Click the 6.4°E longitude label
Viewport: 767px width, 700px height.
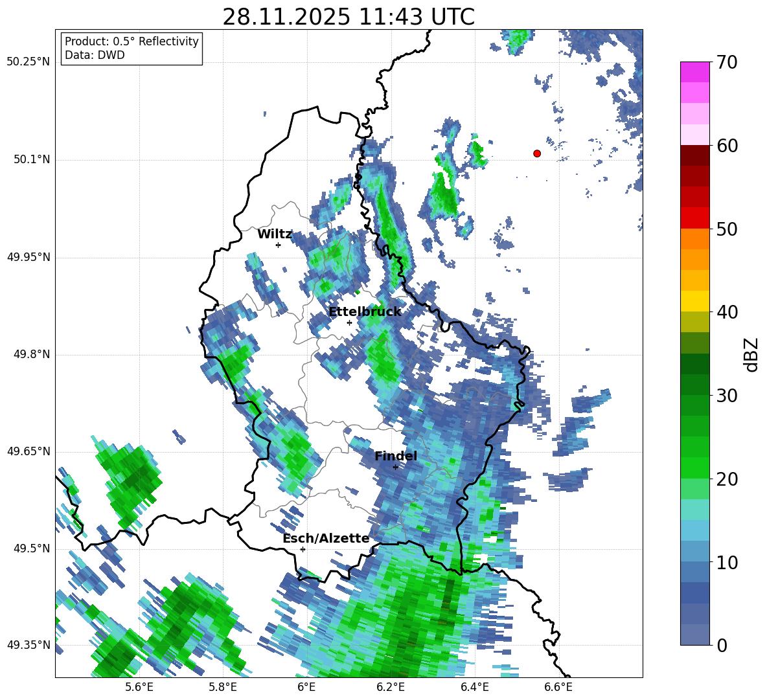coord(474,687)
